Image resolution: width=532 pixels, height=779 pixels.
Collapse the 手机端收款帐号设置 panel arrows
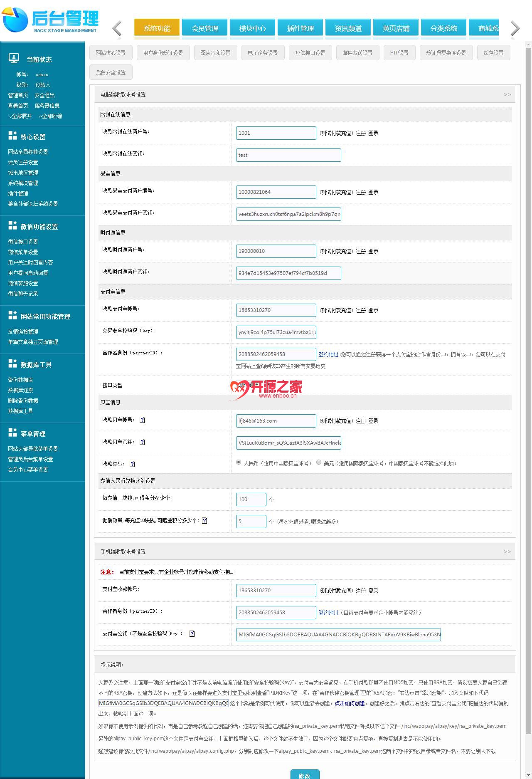(x=507, y=552)
